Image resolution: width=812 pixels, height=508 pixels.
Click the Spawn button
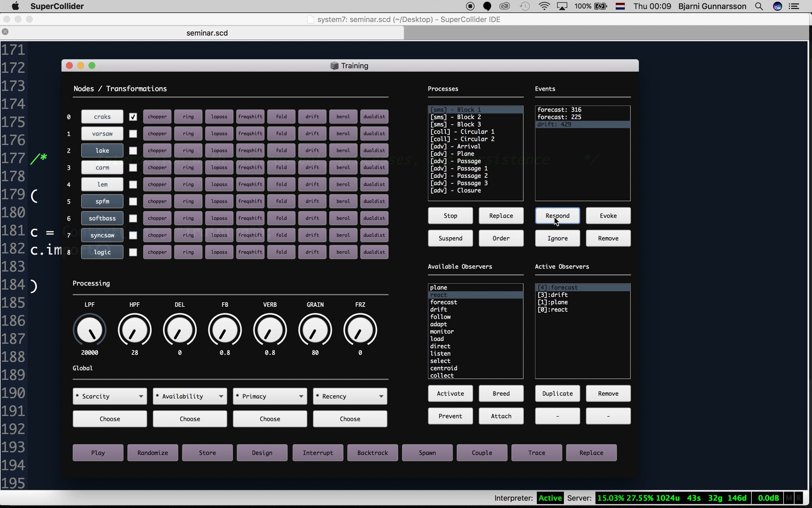tap(427, 453)
